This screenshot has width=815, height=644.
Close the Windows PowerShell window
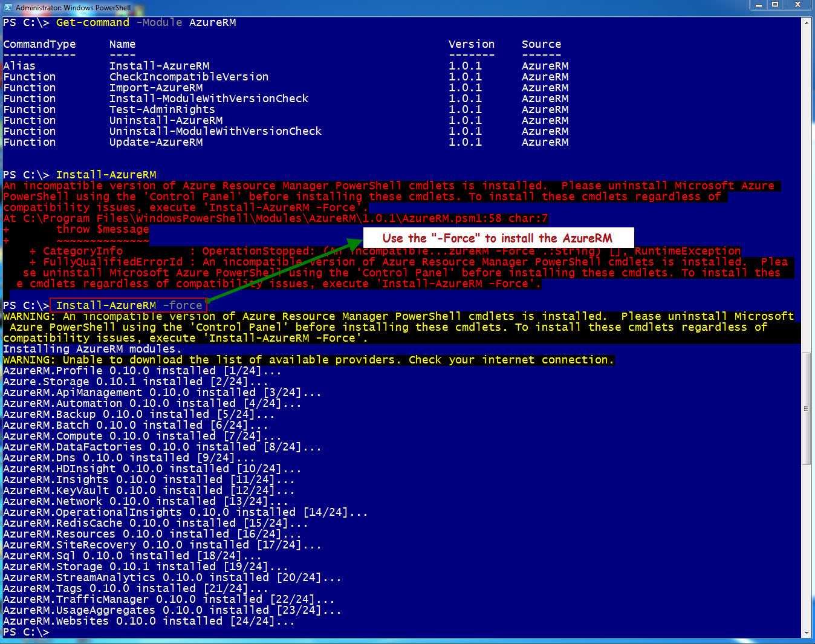pos(798,5)
